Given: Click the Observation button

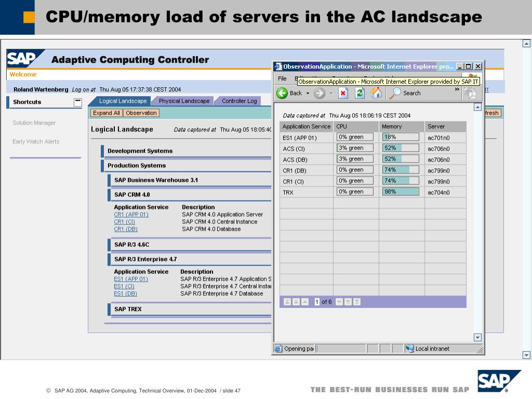Looking at the screenshot, I should tap(141, 113).
